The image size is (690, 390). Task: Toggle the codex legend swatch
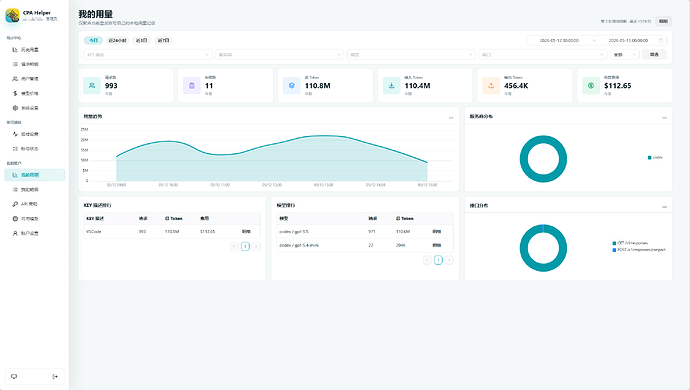650,158
